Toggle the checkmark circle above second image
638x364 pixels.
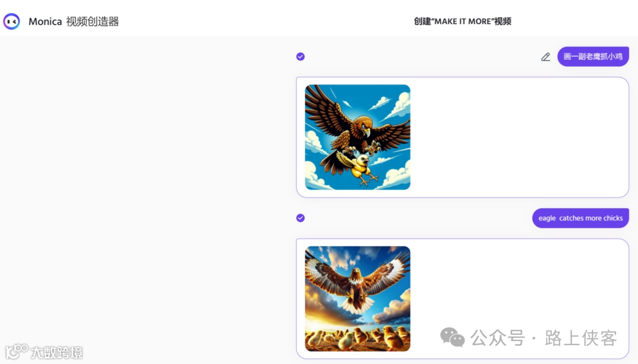(300, 218)
